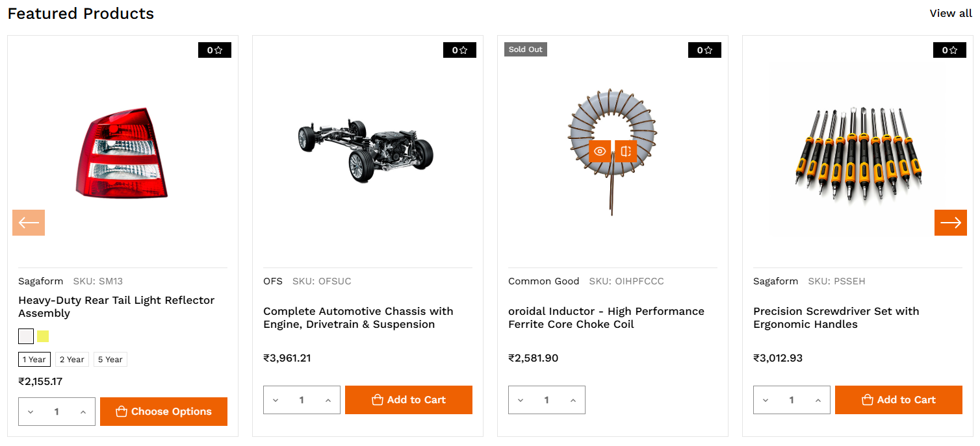The width and height of the screenshot is (980, 446).
Task: Click the quick view eye icon on inductor
Action: (x=600, y=151)
